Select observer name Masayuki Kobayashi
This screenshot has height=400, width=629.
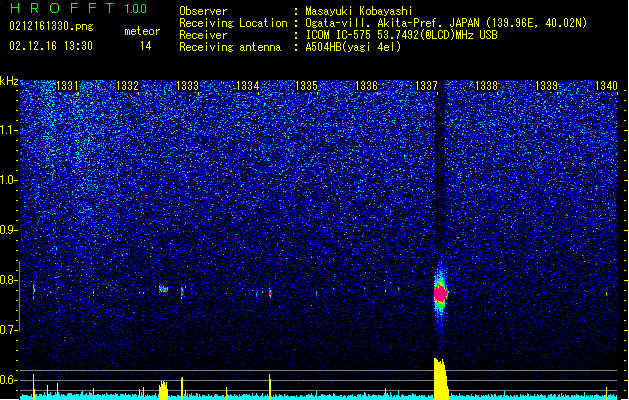click(x=359, y=11)
